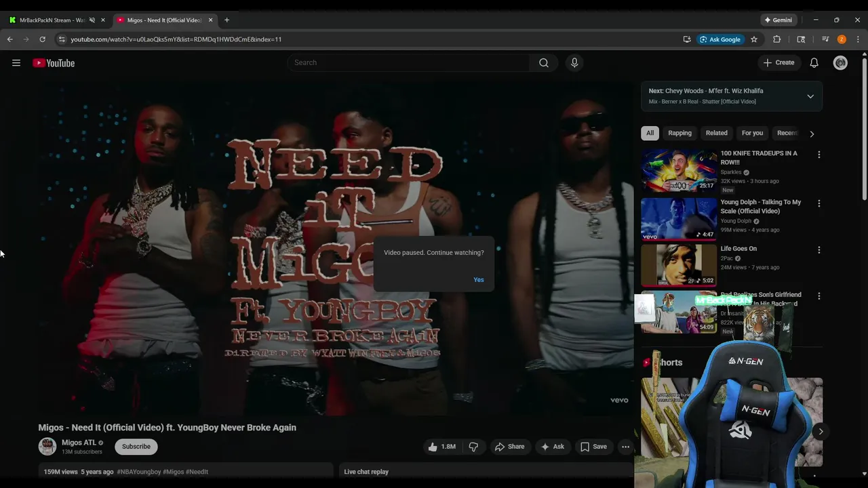This screenshot has height=488, width=868.
Task: Click install/cast screen icon in address bar
Action: 687,39
